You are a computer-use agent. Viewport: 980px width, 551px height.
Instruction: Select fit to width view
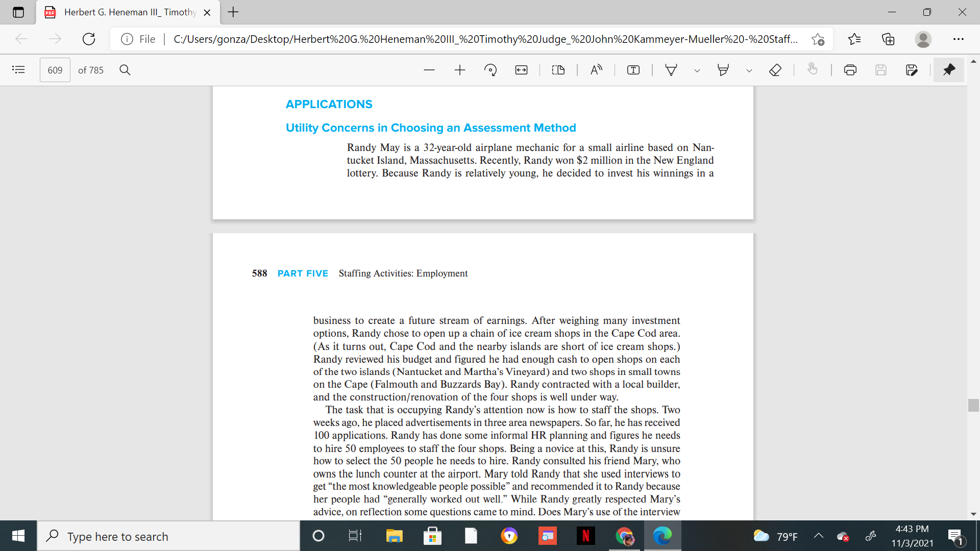[521, 70]
